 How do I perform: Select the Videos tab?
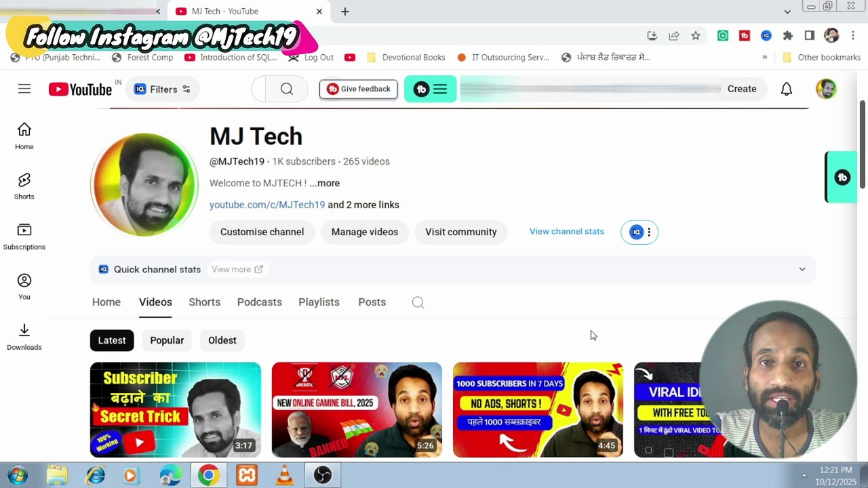click(x=155, y=302)
